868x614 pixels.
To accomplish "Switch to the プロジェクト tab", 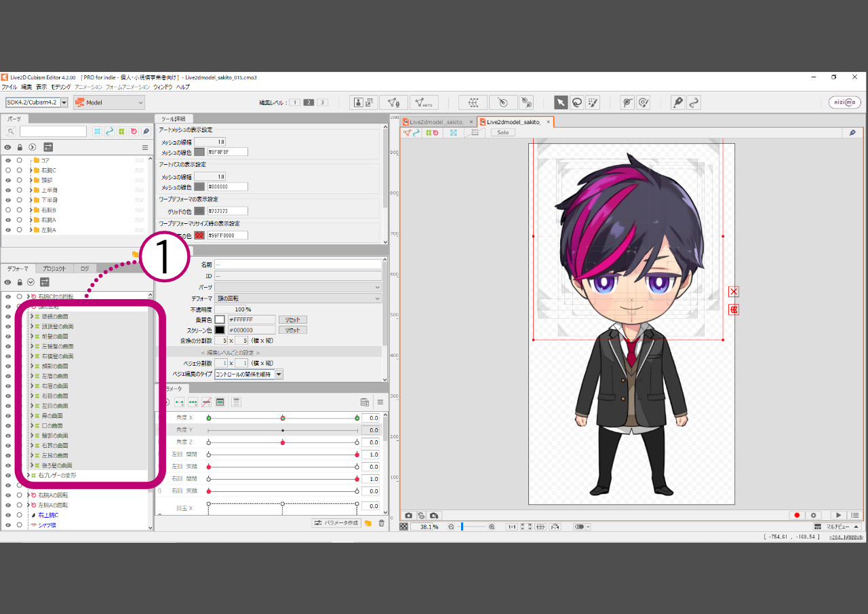I will 53,269.
